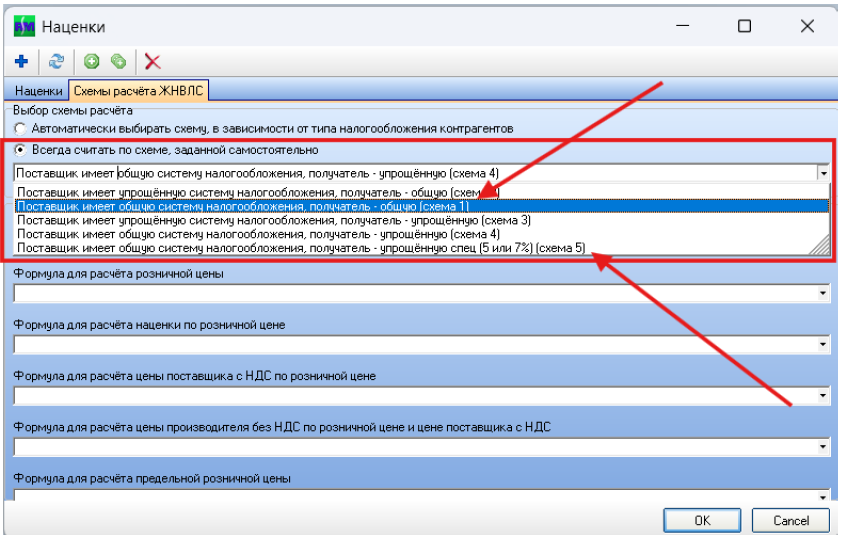
Task: Minimize the Наценки window
Action: [x=680, y=27]
